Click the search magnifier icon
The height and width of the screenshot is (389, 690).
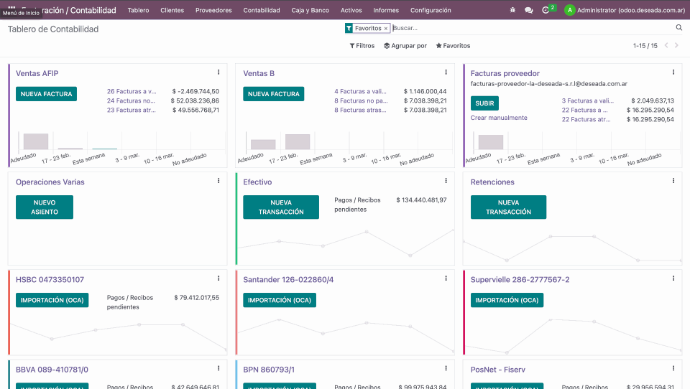point(679,28)
